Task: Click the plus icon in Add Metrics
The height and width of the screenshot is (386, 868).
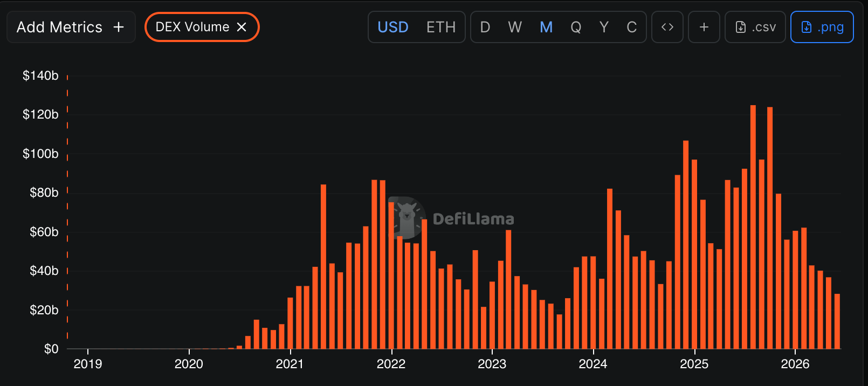Action: pos(119,27)
